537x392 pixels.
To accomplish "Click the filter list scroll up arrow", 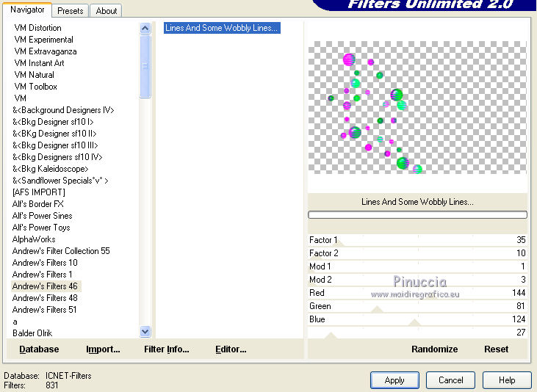I will click(x=145, y=28).
